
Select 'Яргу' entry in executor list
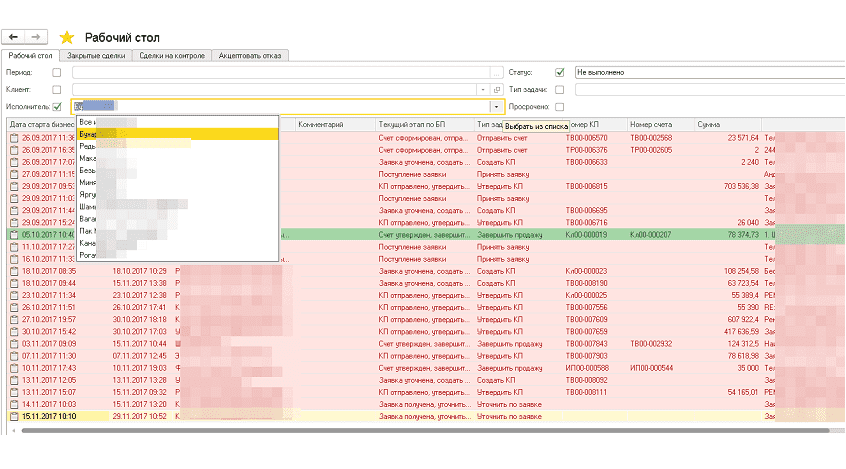coord(178,194)
